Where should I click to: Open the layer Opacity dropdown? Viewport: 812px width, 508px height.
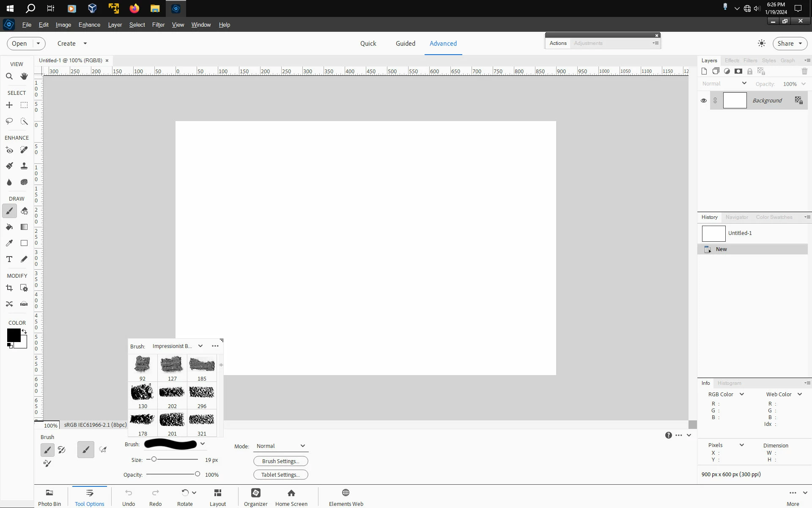[804, 84]
